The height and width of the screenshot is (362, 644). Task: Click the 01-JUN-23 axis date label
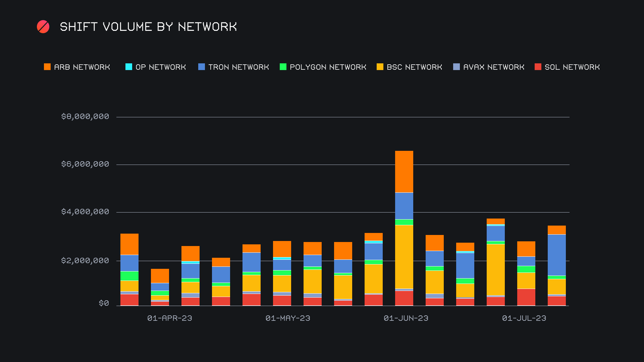click(406, 318)
